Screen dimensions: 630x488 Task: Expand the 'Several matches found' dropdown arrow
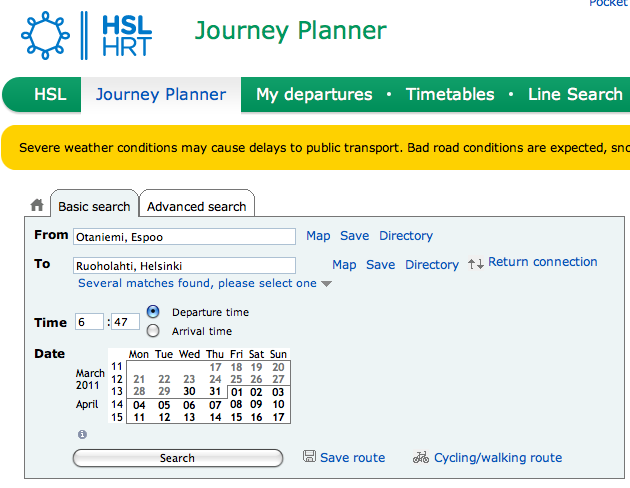326,284
